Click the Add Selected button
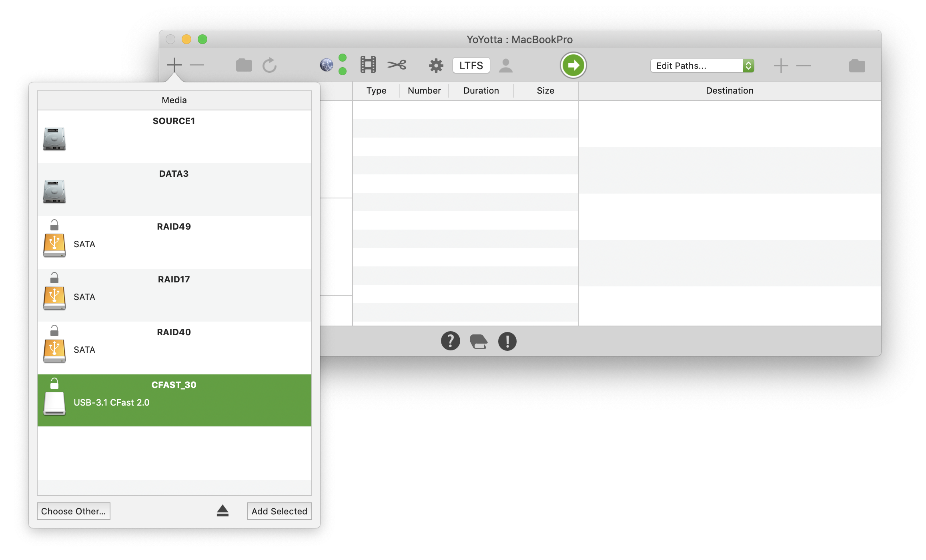 (279, 511)
